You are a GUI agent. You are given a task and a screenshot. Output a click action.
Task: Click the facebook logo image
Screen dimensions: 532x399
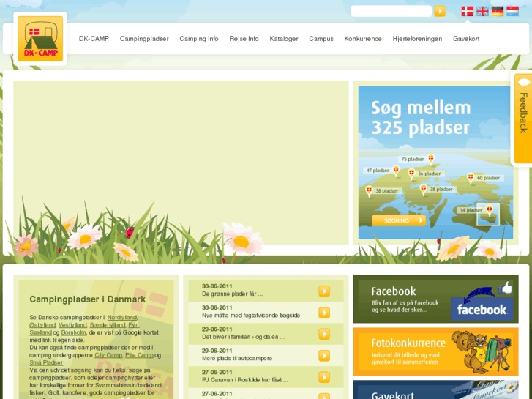(482, 309)
